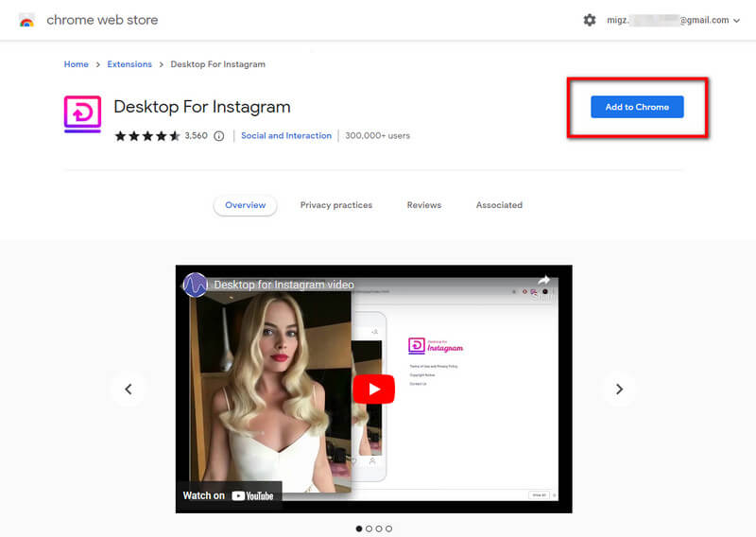The height and width of the screenshot is (537, 756).
Task: Click the five-star rating display
Action: click(147, 136)
